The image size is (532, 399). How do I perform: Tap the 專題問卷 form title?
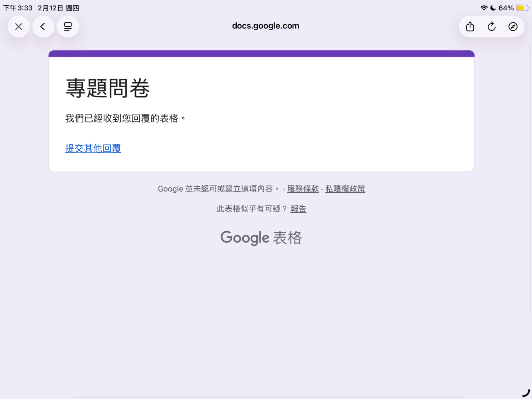pos(108,88)
